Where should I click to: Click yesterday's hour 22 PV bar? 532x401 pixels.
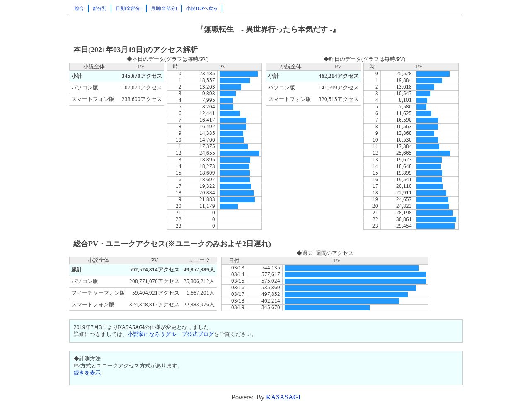[436, 219]
